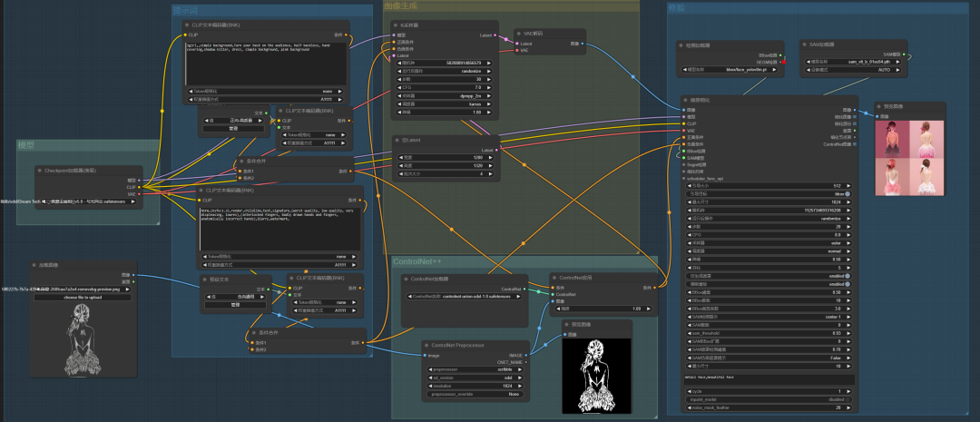Collapse the 检测加载器 node title dot
Image resolution: width=980 pixels, height=422 pixels.
click(681, 45)
